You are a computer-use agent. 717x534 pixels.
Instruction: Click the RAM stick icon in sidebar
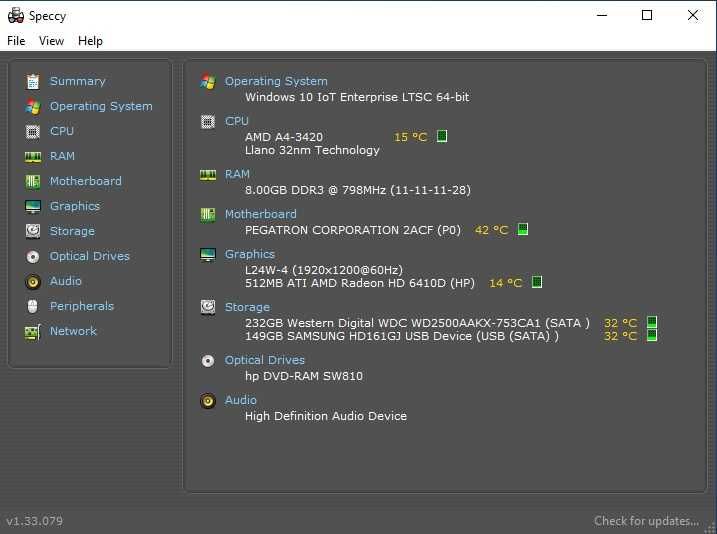33,157
